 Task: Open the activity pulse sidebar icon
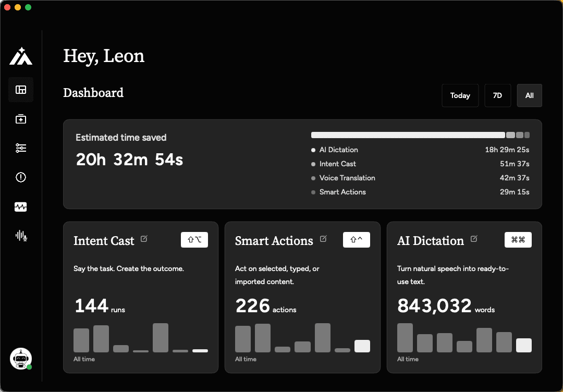click(x=21, y=207)
